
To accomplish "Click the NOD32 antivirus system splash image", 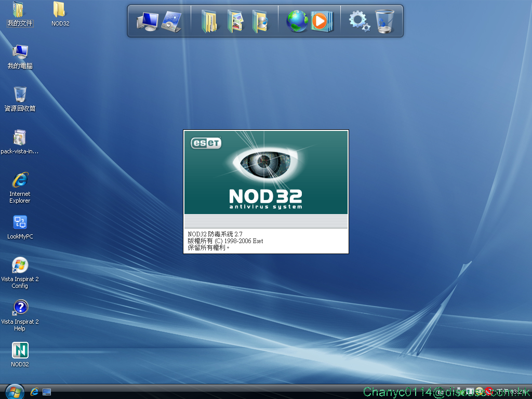I will (266, 172).
